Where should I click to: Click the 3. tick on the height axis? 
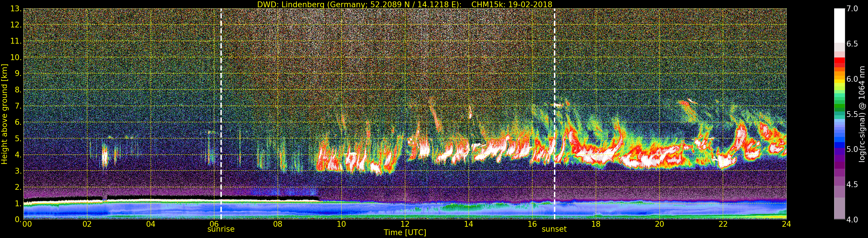coord(18,171)
